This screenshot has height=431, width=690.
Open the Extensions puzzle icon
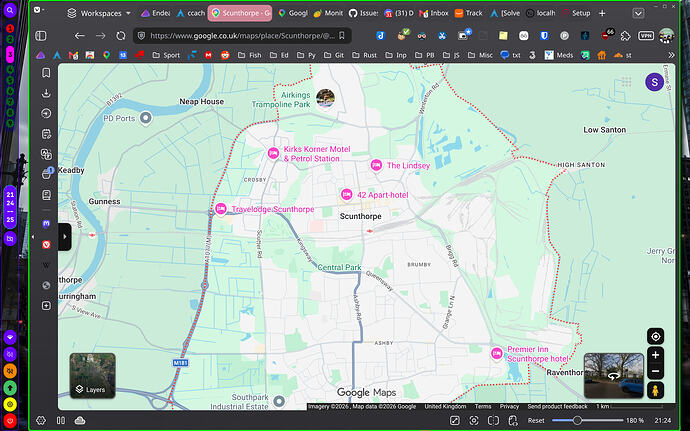625,36
